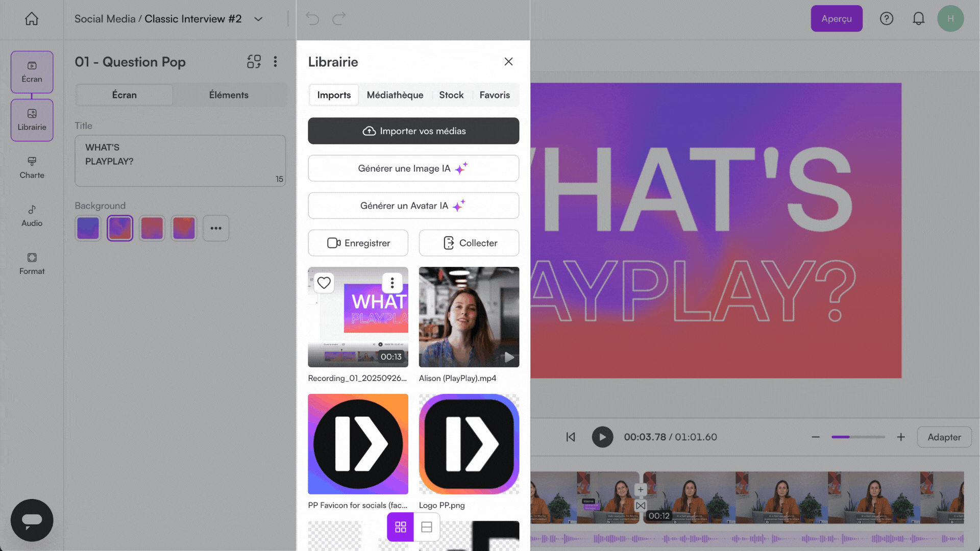Click the replace screen template icon
The width and height of the screenshot is (980, 551).
(254, 62)
